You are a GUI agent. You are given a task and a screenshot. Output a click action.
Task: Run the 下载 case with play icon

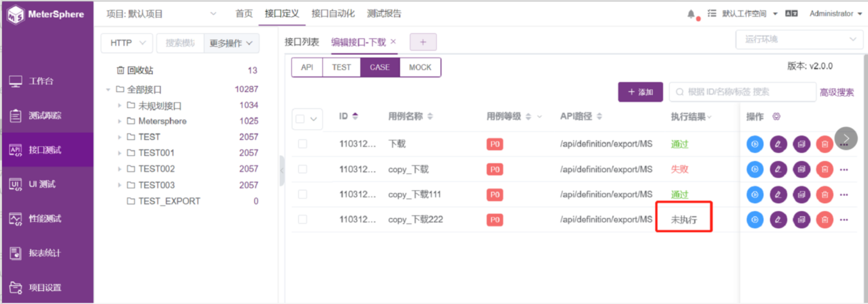pyautogui.click(x=755, y=144)
